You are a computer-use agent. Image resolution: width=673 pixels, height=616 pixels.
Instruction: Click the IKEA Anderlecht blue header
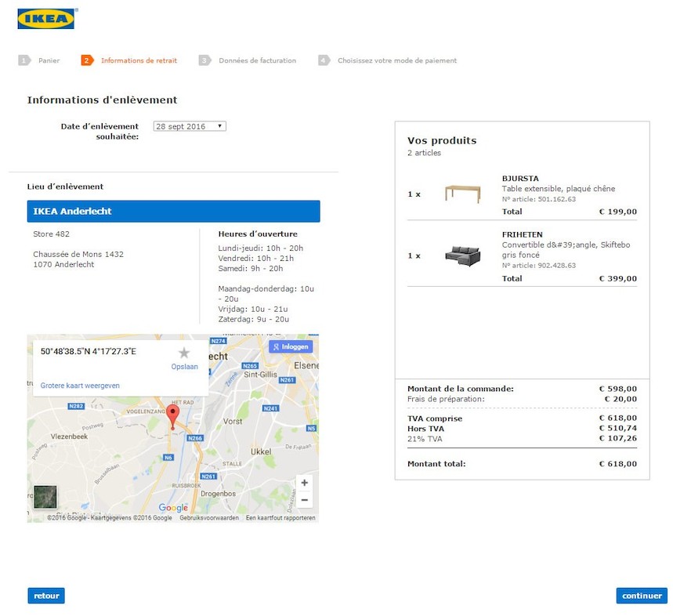(173, 211)
